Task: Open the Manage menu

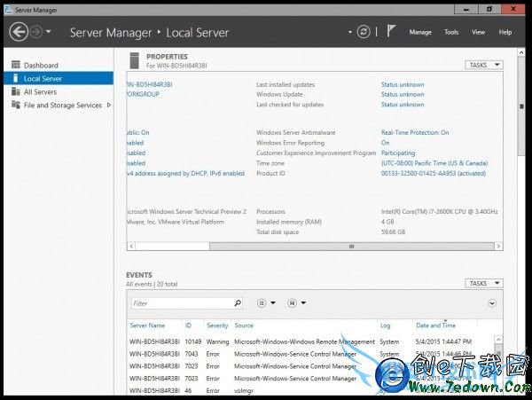Action: (x=419, y=32)
